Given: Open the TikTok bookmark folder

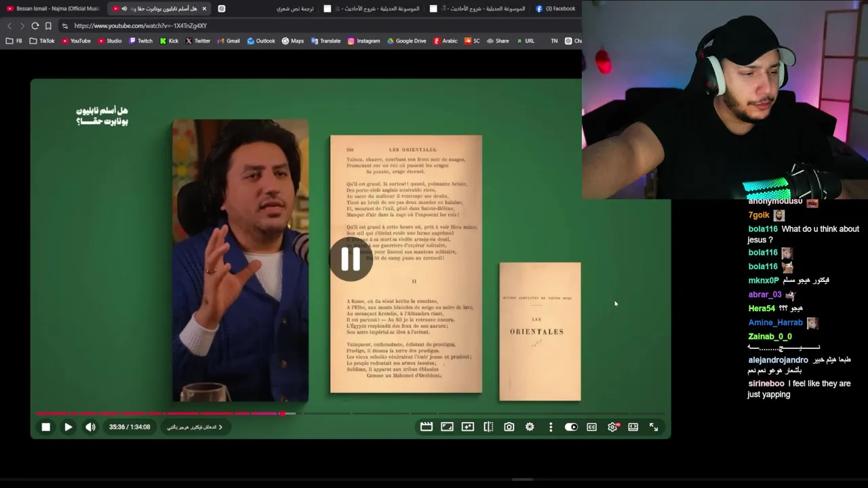Looking at the screenshot, I should [42, 41].
